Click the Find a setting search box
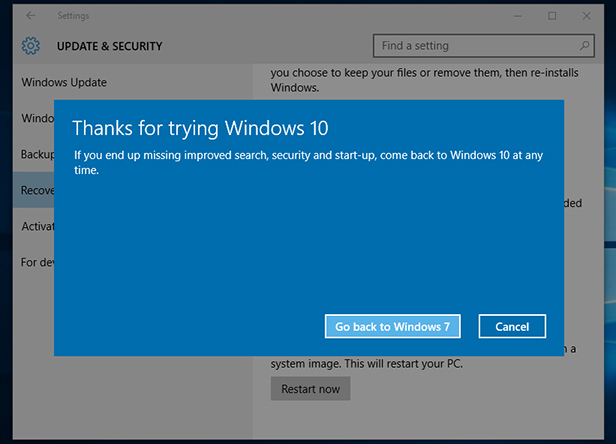The height and width of the screenshot is (444, 616). point(484,46)
